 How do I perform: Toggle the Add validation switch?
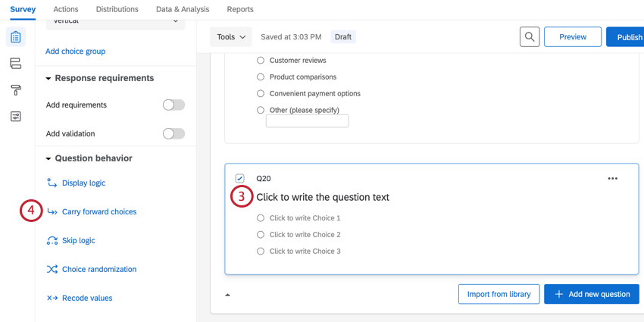click(174, 134)
